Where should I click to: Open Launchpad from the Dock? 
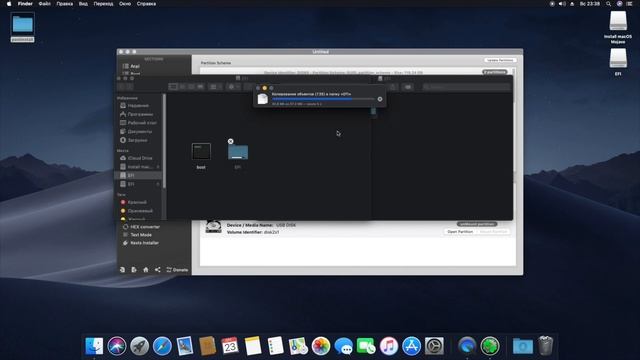(140, 346)
